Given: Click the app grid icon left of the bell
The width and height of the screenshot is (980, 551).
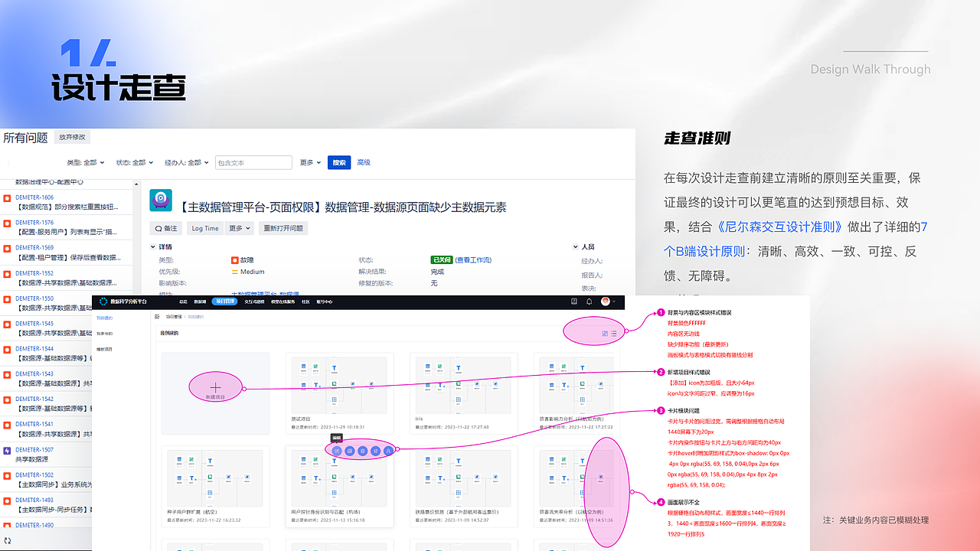Looking at the screenshot, I should tap(573, 301).
